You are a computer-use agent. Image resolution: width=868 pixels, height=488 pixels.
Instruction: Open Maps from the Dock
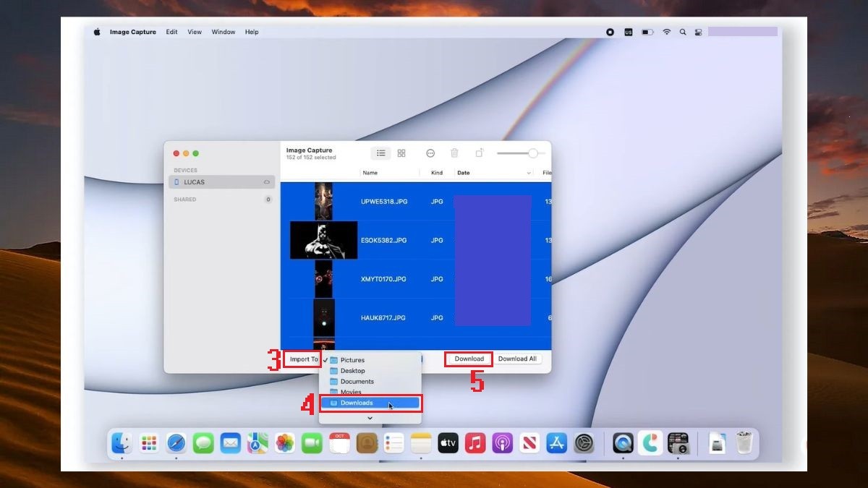pyautogui.click(x=258, y=442)
